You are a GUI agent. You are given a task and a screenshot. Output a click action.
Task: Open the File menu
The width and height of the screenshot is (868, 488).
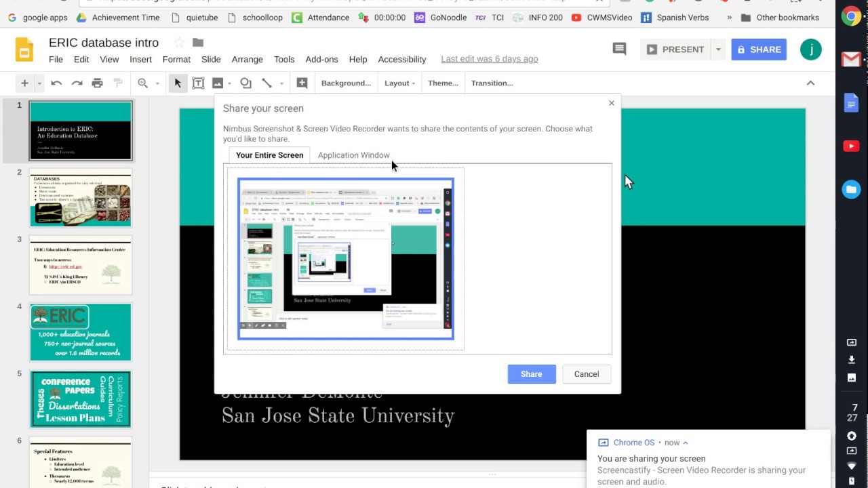click(56, 60)
